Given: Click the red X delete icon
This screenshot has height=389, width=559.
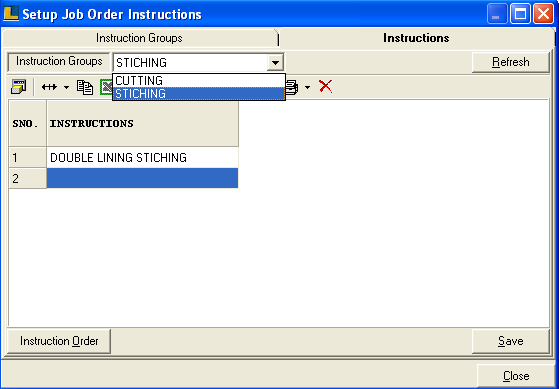Looking at the screenshot, I should pyautogui.click(x=325, y=86).
